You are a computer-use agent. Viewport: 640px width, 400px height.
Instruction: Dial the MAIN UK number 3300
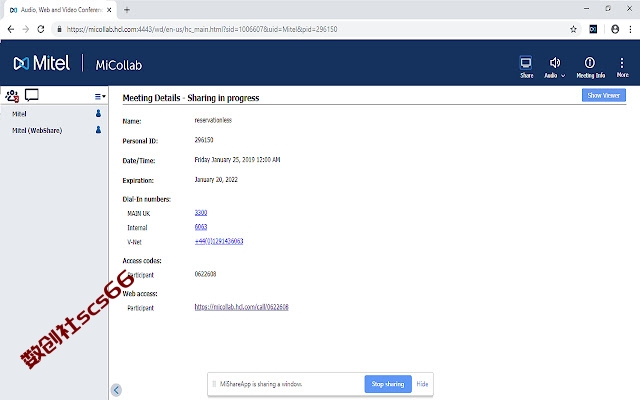(x=201, y=213)
